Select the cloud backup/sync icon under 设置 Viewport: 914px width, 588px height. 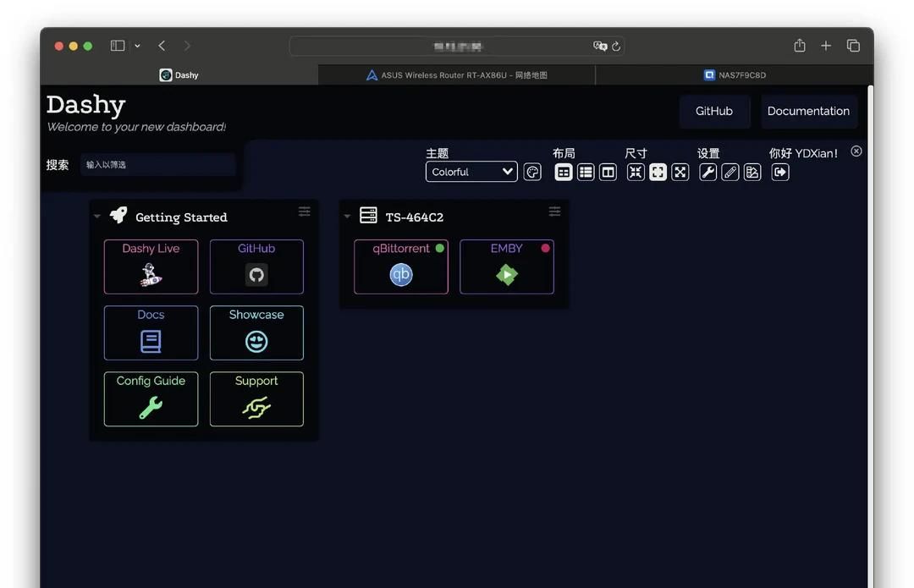click(752, 172)
